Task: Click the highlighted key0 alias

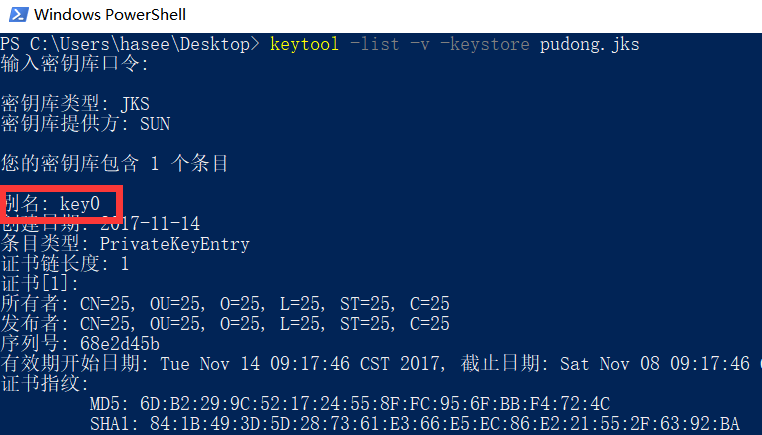Action: pyautogui.click(x=80, y=204)
